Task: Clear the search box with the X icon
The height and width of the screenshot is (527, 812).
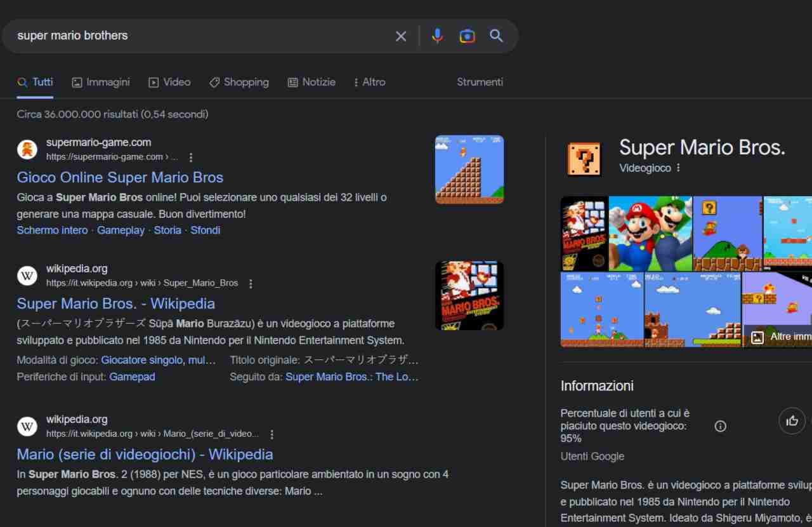Action: click(401, 36)
